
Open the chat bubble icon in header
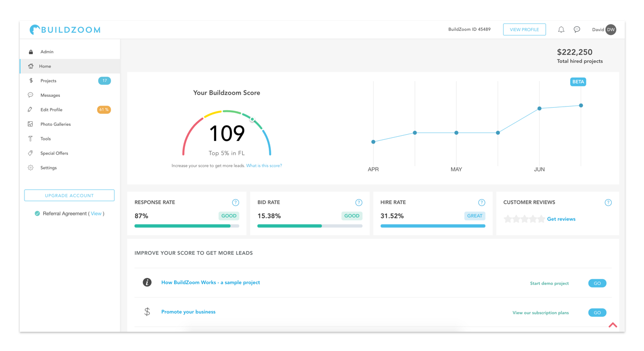(x=577, y=30)
